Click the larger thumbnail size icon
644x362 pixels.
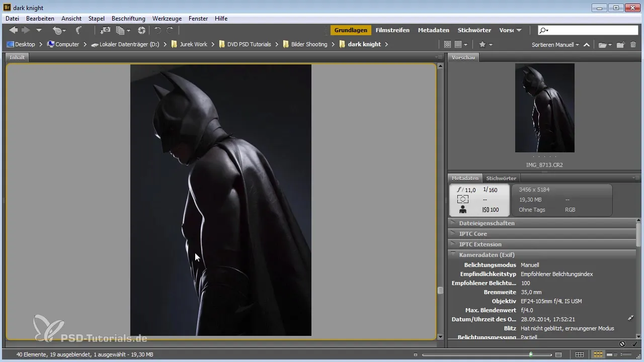558,355
